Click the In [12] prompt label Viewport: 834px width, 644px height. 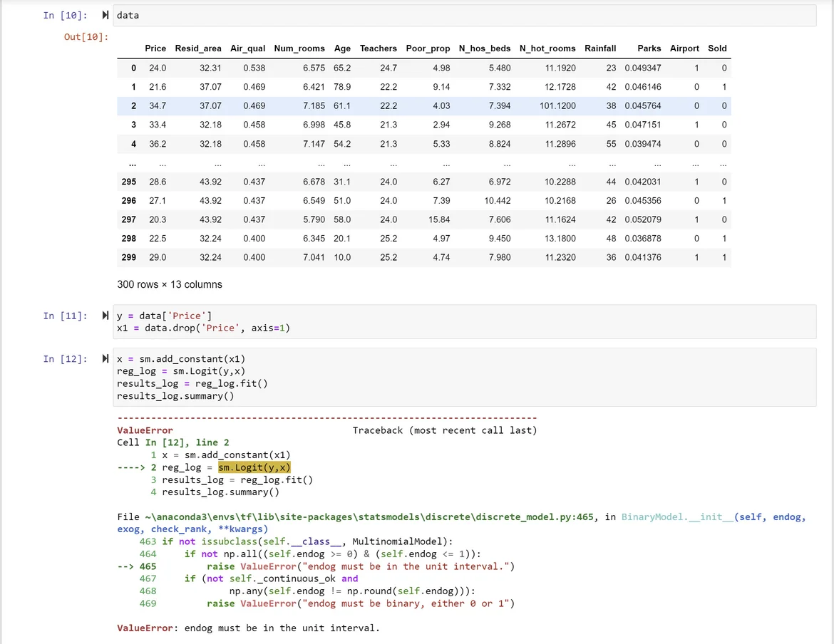point(65,359)
